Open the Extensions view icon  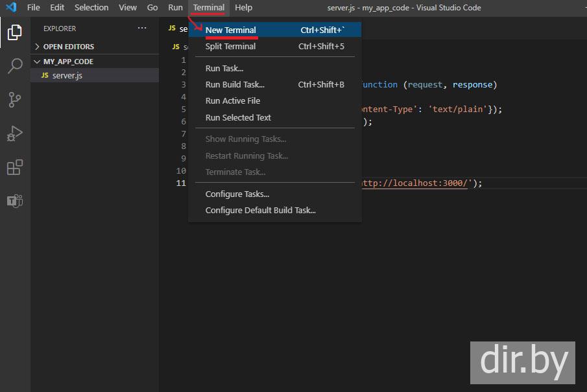pyautogui.click(x=14, y=167)
